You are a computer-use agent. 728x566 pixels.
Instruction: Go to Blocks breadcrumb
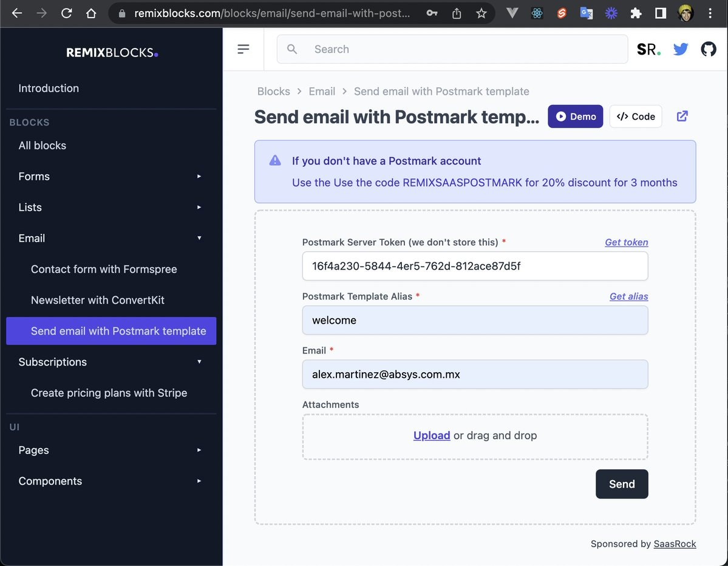tap(273, 92)
